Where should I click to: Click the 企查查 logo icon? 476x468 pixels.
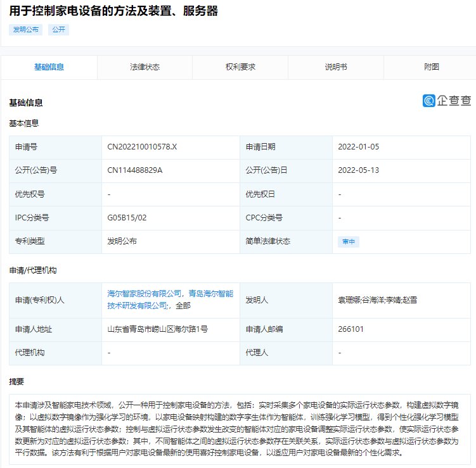tap(428, 101)
